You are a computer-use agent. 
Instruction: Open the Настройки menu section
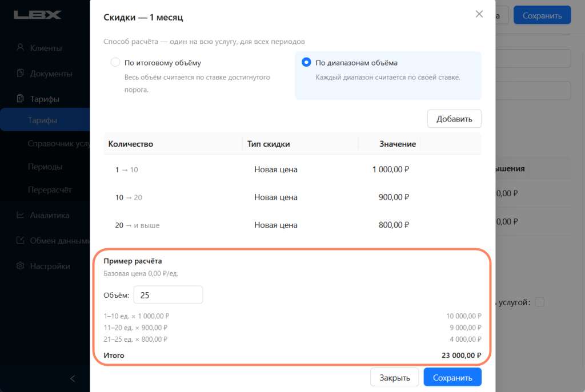click(45, 266)
